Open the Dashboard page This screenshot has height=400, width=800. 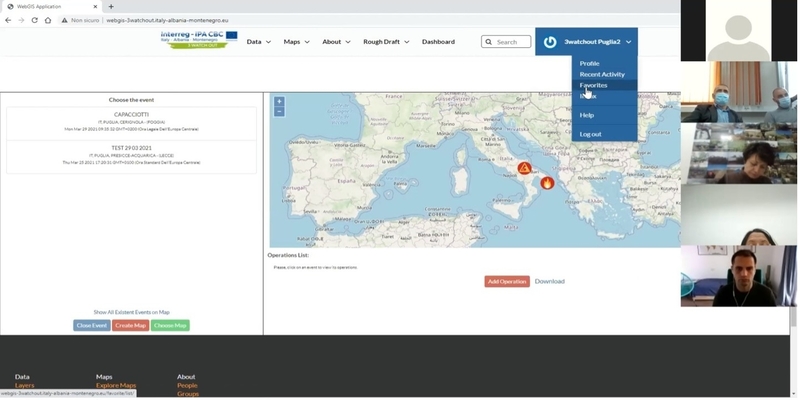pyautogui.click(x=438, y=42)
